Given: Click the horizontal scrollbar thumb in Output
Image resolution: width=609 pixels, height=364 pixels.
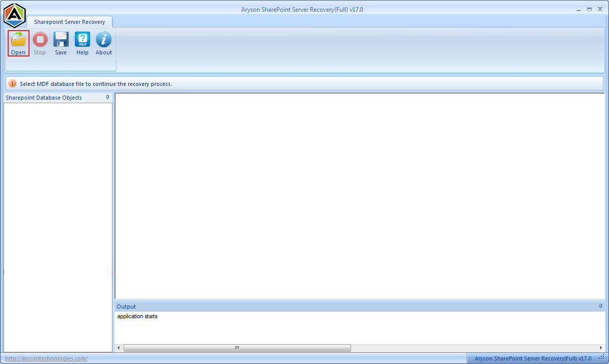Looking at the screenshot, I should (237, 348).
